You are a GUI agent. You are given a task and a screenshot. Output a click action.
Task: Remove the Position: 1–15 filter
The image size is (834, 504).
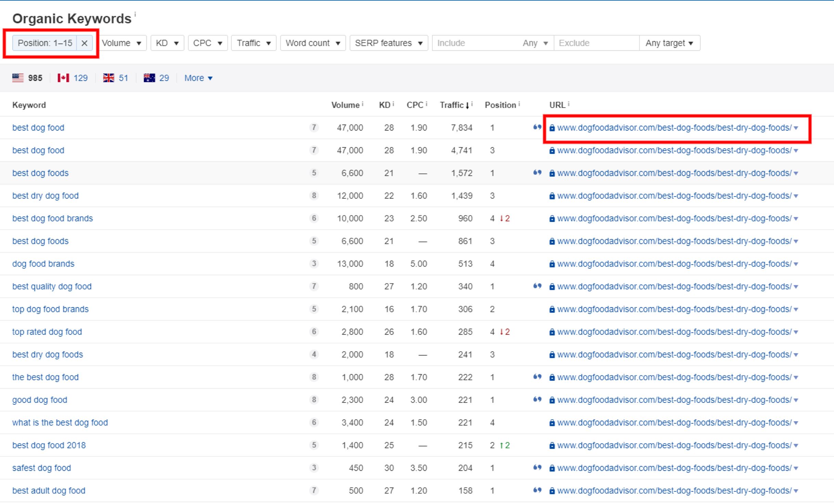(x=84, y=43)
